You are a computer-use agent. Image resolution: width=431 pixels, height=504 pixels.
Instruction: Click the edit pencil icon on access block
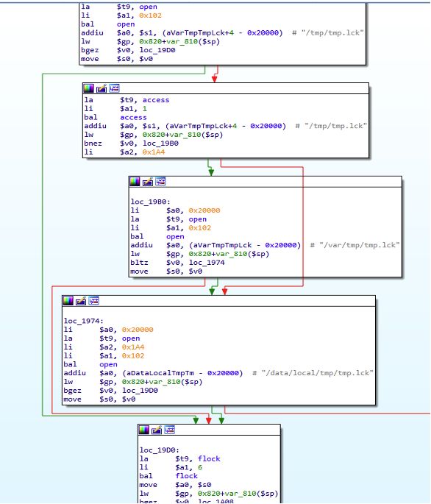(x=101, y=88)
